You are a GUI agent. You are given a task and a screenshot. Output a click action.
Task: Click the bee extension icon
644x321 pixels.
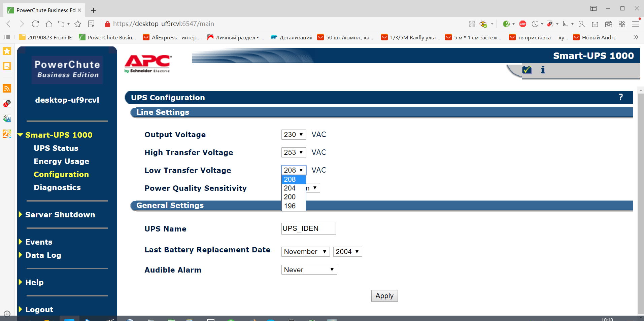coord(483,24)
